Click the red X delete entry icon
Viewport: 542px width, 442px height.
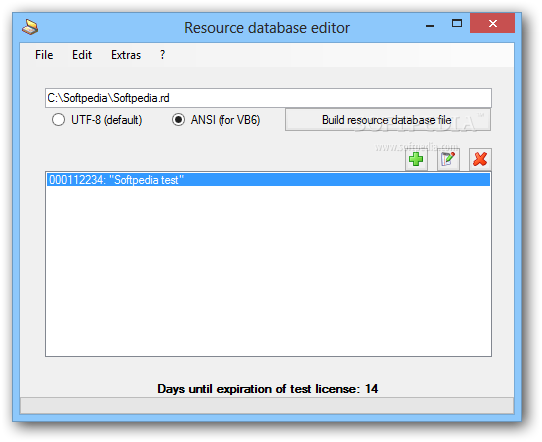[x=480, y=159]
